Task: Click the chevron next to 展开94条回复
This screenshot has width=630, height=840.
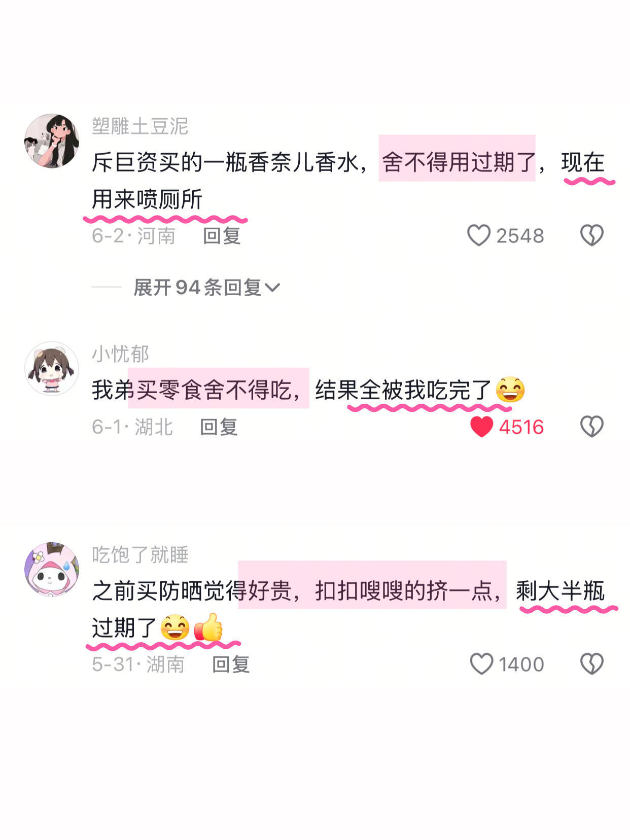Action: [272, 288]
